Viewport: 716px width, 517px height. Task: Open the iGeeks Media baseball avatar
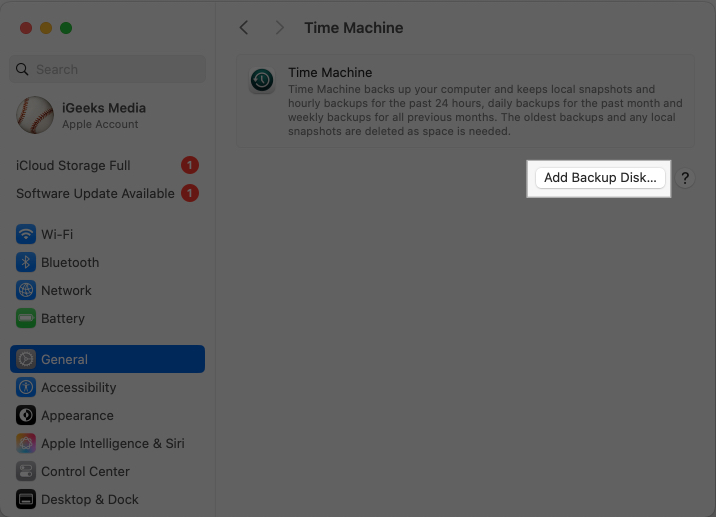click(x=35, y=115)
